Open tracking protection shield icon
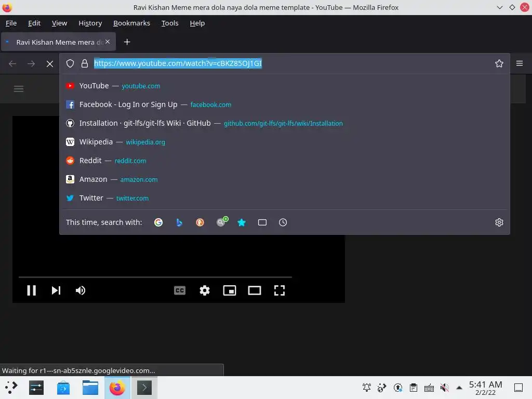 (x=70, y=63)
